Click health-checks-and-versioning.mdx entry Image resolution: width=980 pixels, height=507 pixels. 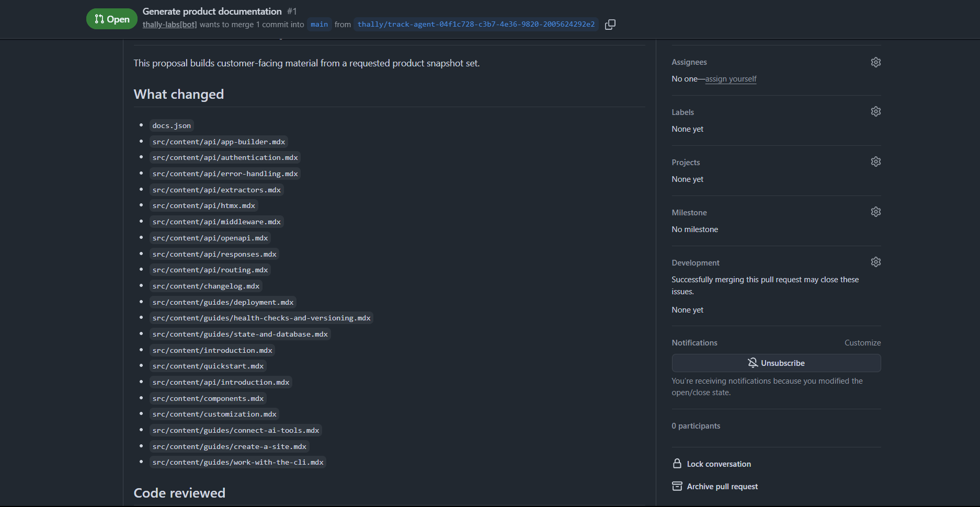(261, 318)
